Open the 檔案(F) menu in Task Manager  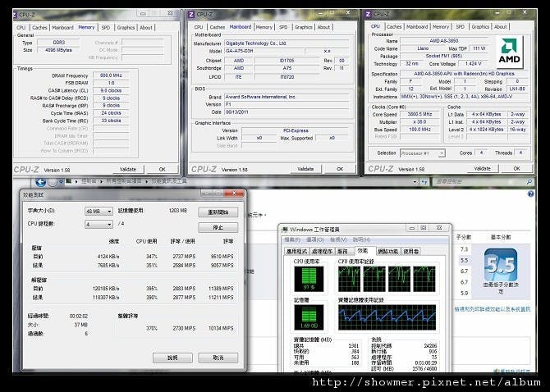290,239
